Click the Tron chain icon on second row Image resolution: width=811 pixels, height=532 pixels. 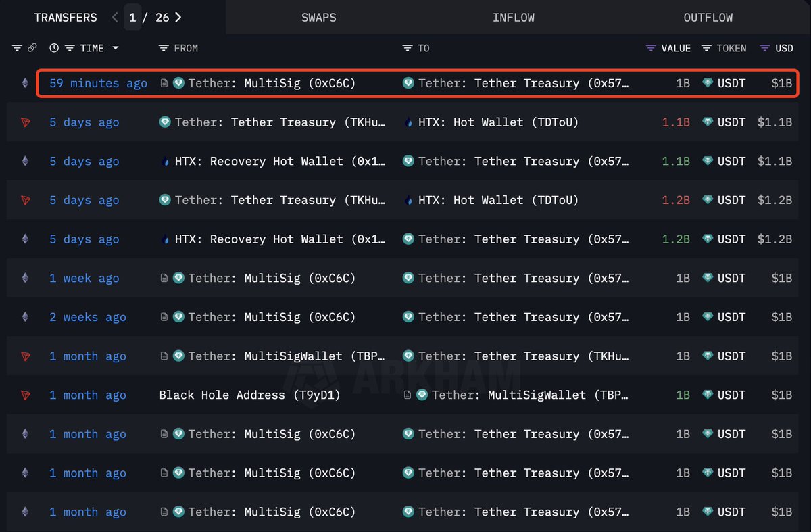(26, 122)
